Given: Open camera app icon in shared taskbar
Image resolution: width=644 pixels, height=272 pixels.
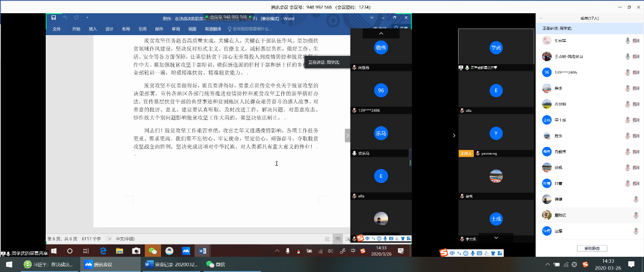Looking at the screenshot, I should point(136,251).
